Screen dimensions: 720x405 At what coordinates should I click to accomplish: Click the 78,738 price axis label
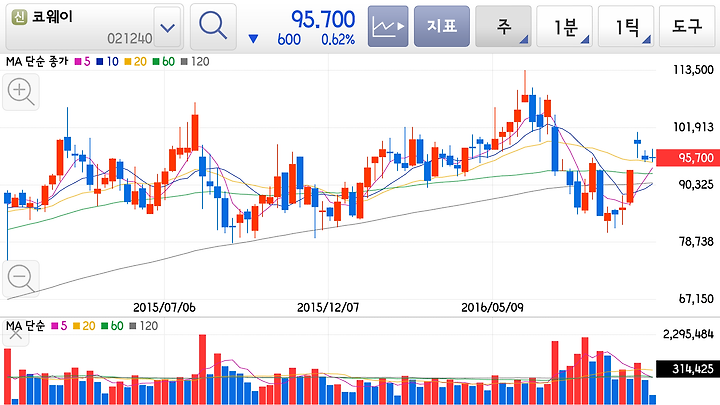point(696,242)
